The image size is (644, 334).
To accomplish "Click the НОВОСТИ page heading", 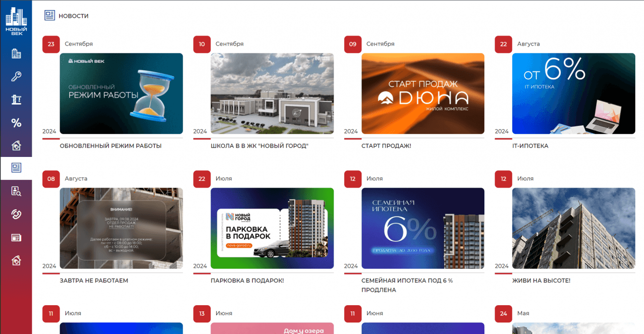I will [x=74, y=16].
